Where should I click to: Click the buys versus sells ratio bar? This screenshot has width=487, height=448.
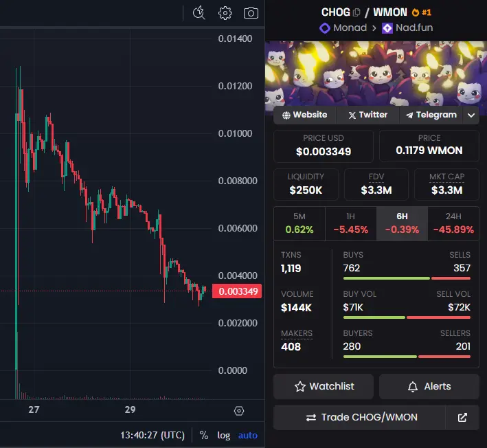tap(407, 278)
